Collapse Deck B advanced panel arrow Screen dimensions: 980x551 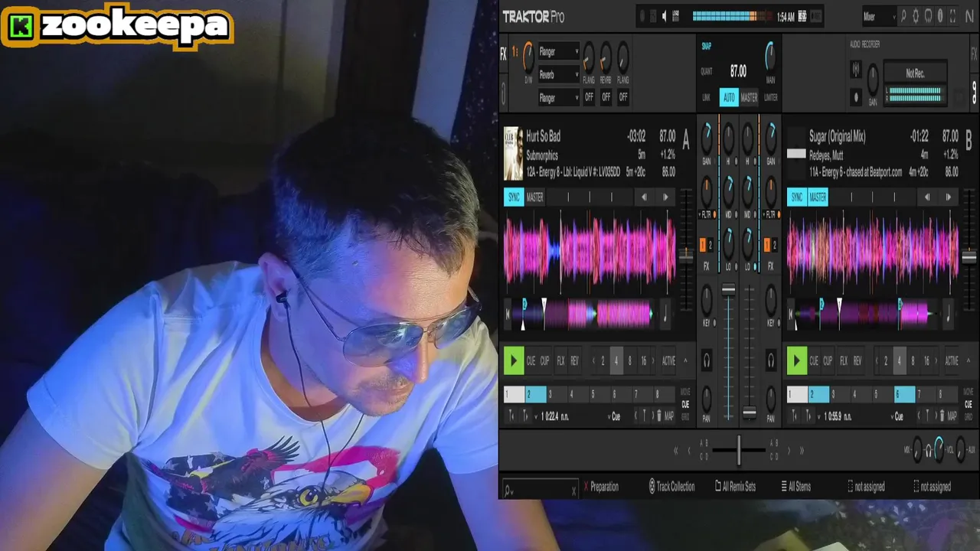[969, 360]
